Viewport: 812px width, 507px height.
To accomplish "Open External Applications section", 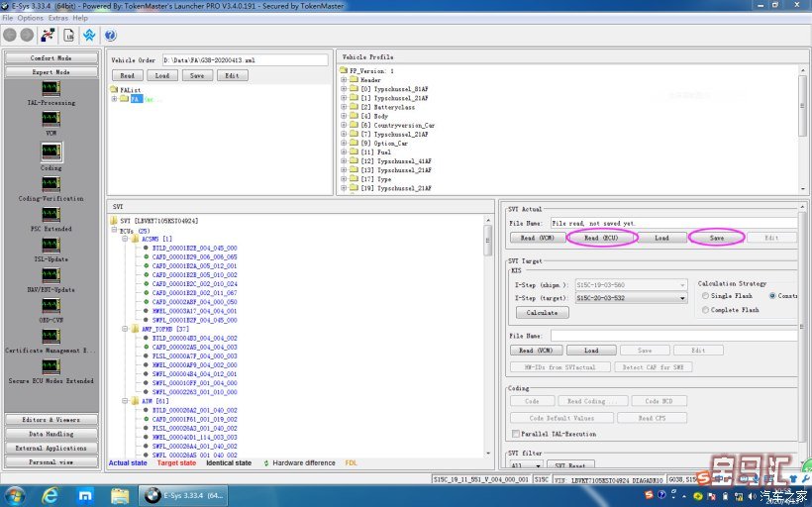I will (x=51, y=448).
